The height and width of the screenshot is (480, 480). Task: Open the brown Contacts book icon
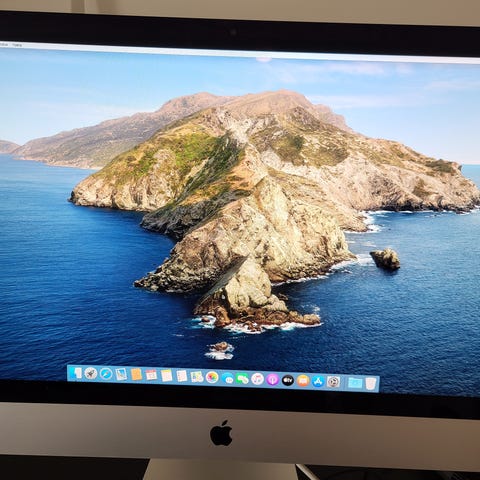(x=136, y=374)
